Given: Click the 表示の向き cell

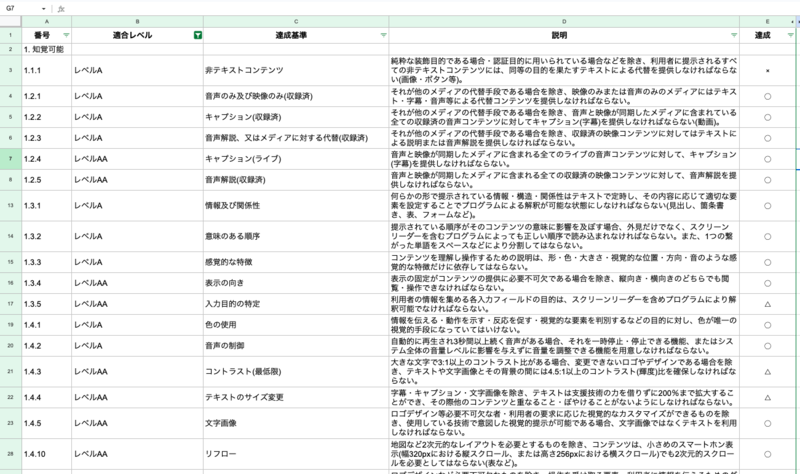Looking at the screenshot, I should pyautogui.click(x=296, y=283).
